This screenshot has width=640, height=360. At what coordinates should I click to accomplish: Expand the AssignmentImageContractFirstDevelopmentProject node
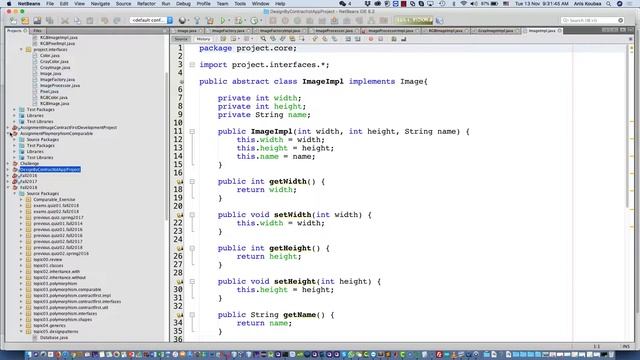pos(8,127)
